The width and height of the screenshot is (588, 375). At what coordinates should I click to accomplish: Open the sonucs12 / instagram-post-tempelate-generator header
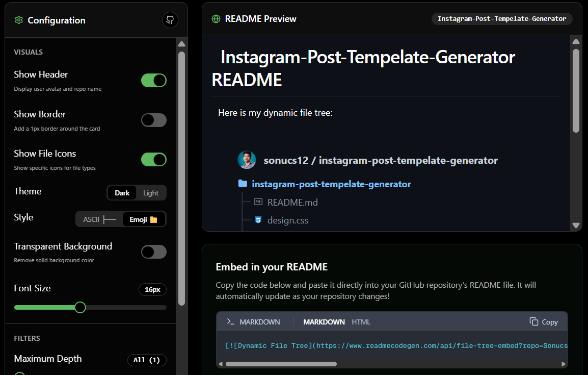[381, 160]
